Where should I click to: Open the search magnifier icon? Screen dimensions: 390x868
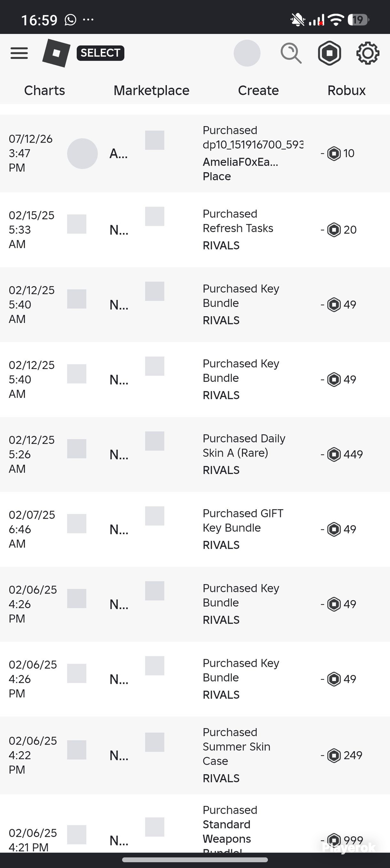(x=291, y=53)
